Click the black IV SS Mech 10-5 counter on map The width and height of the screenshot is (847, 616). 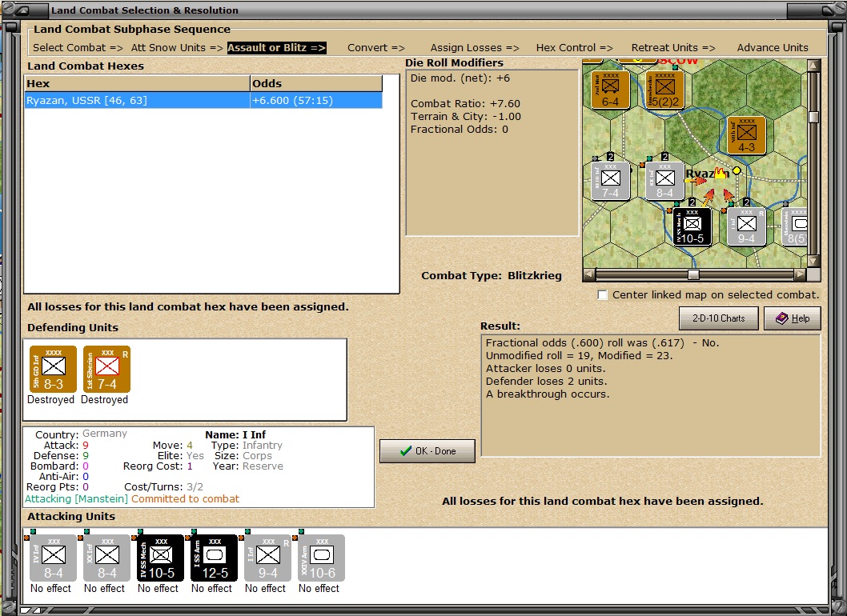tap(692, 226)
